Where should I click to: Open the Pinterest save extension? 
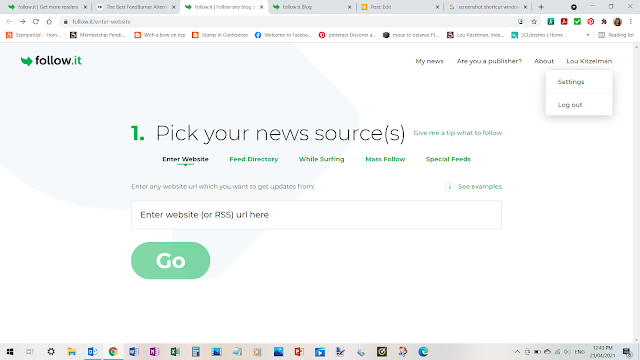tap(591, 22)
